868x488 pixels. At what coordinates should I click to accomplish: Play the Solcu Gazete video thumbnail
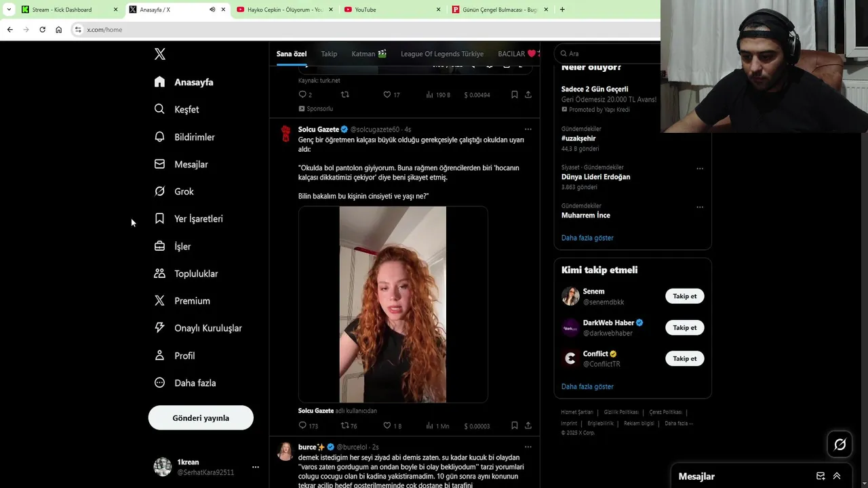tap(393, 304)
